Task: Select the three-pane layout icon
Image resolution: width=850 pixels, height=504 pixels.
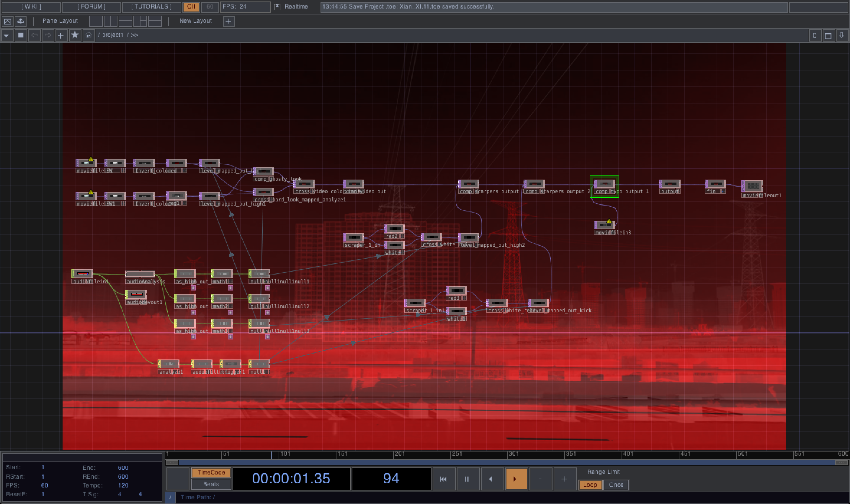Action: click(x=140, y=22)
